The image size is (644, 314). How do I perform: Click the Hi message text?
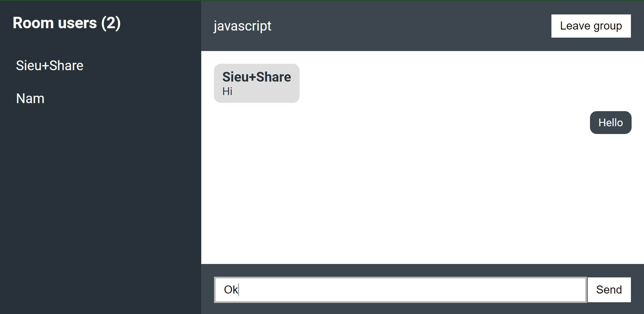coord(227,91)
